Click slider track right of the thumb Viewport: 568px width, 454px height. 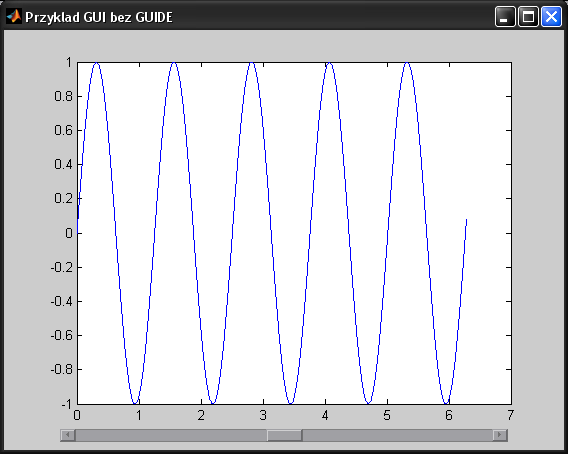[x=397, y=435]
